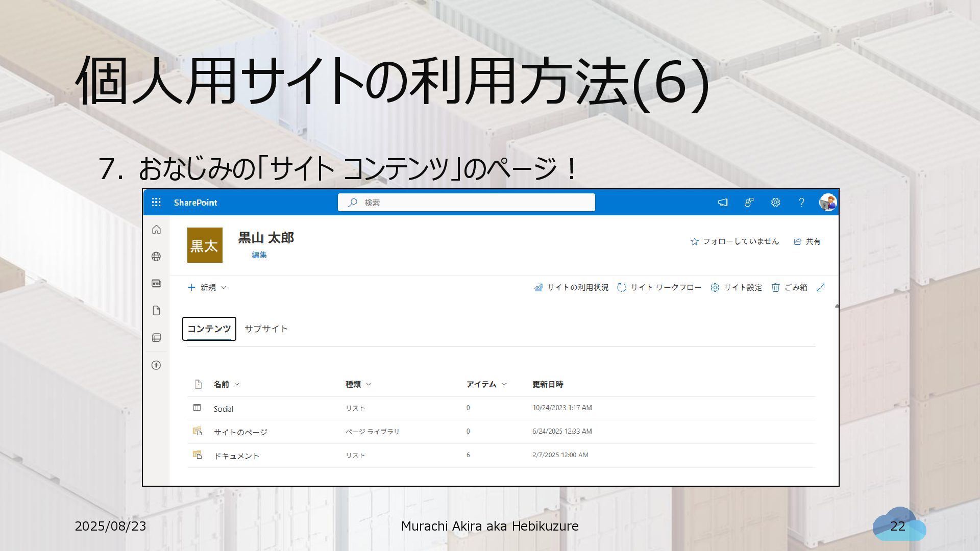The height and width of the screenshot is (551, 980).
Task: Focus the 検索 search box
Action: pos(466,203)
